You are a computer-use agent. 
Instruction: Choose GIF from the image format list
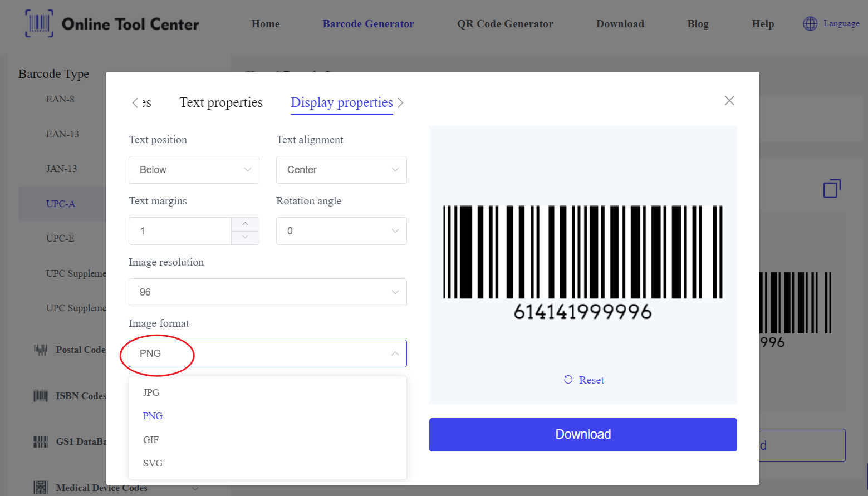(268, 440)
